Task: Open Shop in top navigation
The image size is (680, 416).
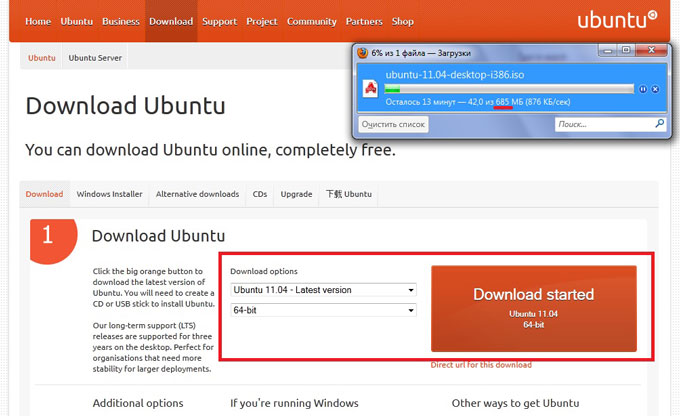Action: coord(402,21)
